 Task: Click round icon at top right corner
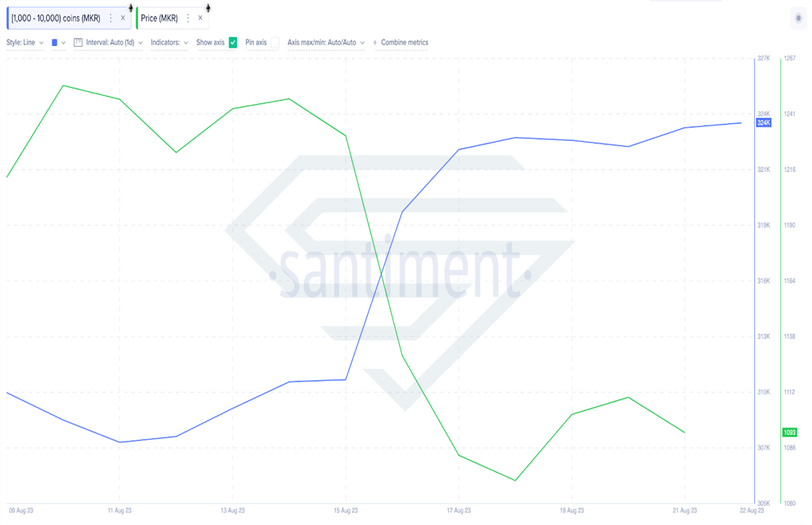coord(799,18)
